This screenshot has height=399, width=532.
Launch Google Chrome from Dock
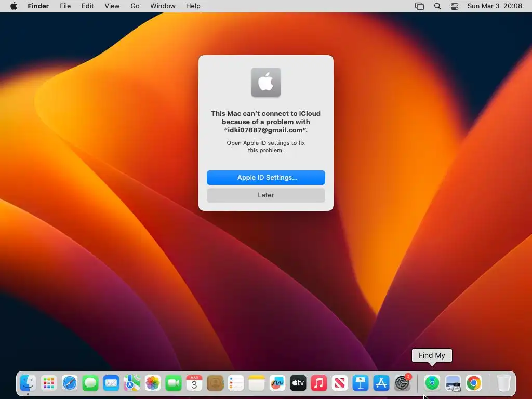click(x=474, y=383)
